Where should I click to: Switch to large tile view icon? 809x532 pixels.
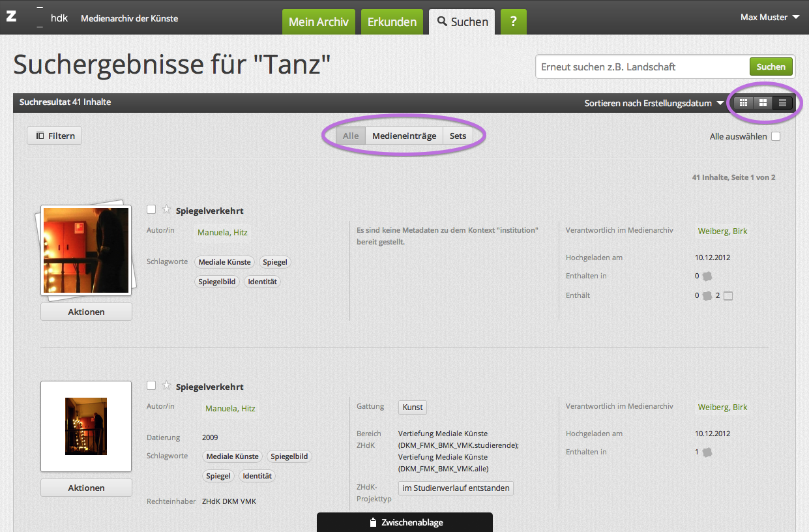point(763,102)
